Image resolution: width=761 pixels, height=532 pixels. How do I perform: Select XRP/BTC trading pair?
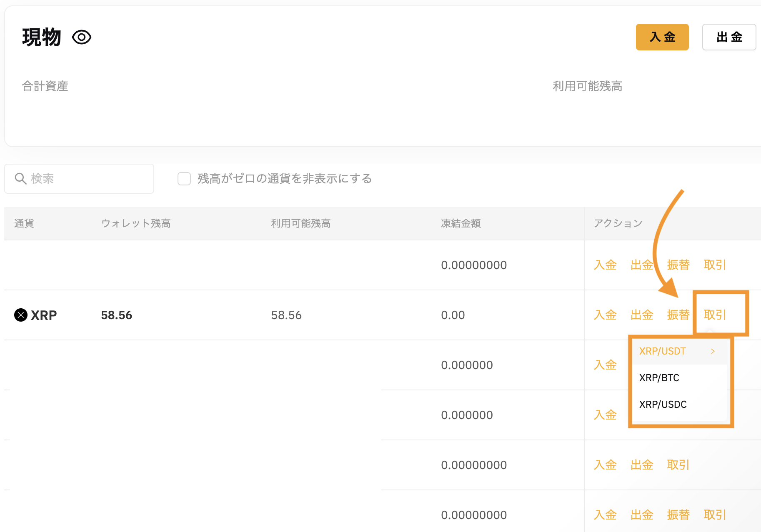click(659, 378)
